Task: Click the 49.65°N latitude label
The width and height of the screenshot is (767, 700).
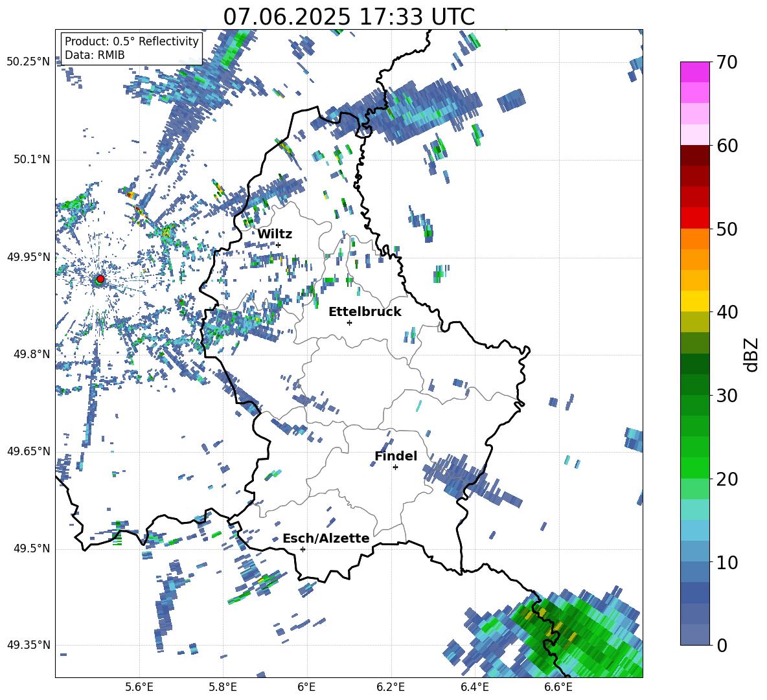Action: [29, 451]
